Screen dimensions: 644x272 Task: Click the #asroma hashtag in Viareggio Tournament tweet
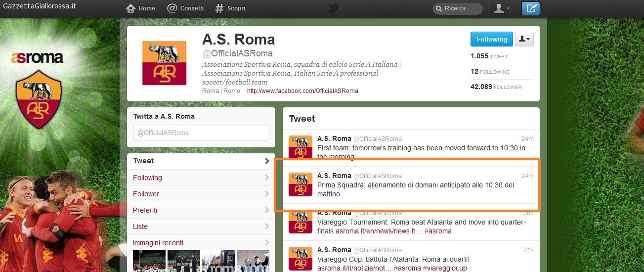click(438, 231)
